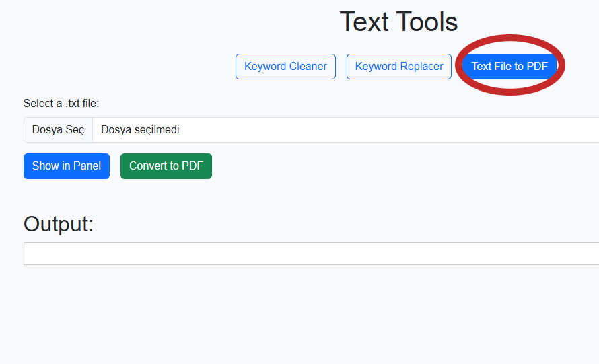This screenshot has height=364, width=599.
Task: Go to the Keyword Cleaner page
Action: pyautogui.click(x=285, y=67)
